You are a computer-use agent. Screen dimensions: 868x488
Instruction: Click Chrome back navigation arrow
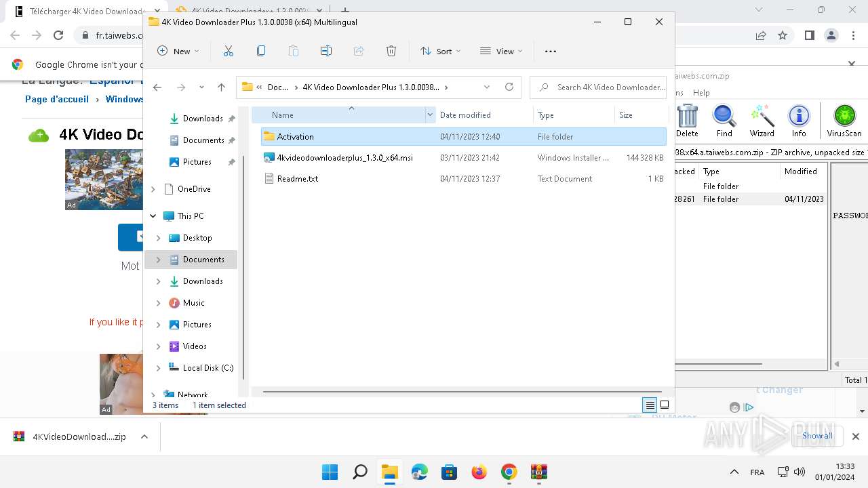pos(15,35)
